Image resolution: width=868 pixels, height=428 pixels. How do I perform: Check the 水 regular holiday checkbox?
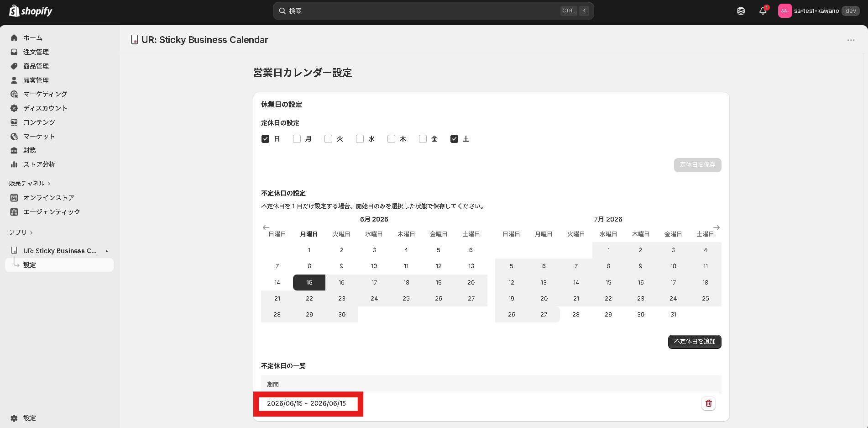tap(360, 139)
